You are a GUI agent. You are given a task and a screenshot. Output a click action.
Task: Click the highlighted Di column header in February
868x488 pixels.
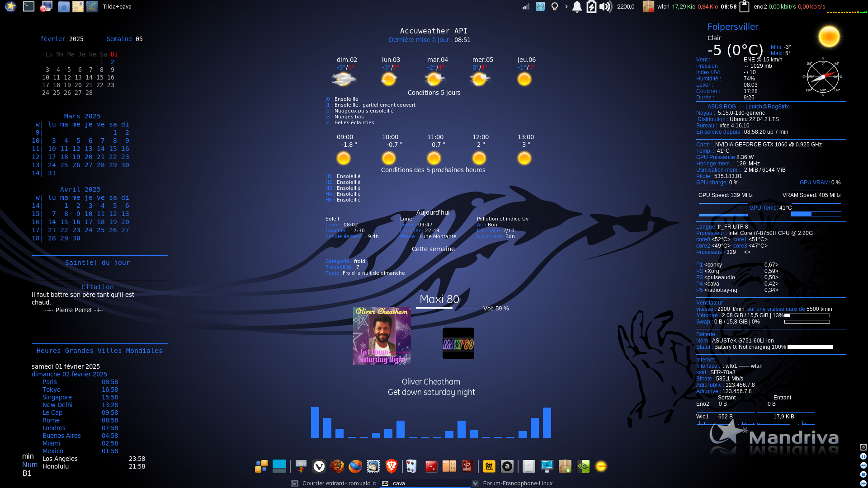pos(114,54)
